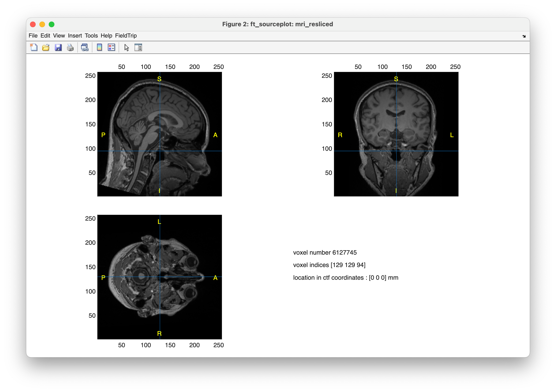Open the Help menu
The width and height of the screenshot is (556, 392).
click(106, 36)
